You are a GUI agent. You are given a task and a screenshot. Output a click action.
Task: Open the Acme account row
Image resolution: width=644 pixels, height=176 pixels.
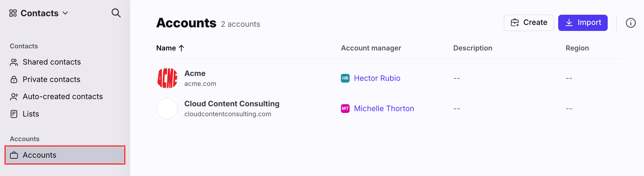click(396, 78)
